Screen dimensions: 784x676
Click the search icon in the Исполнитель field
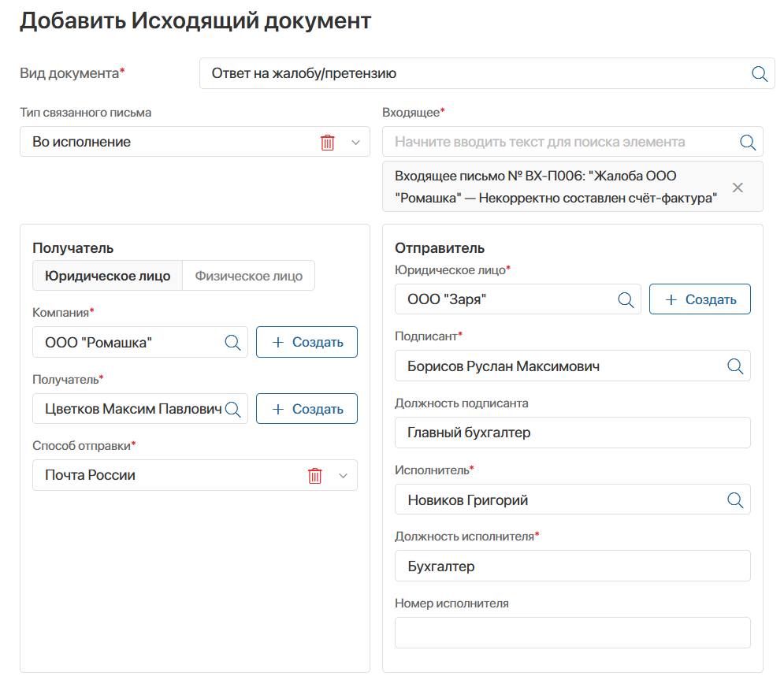coord(735,500)
